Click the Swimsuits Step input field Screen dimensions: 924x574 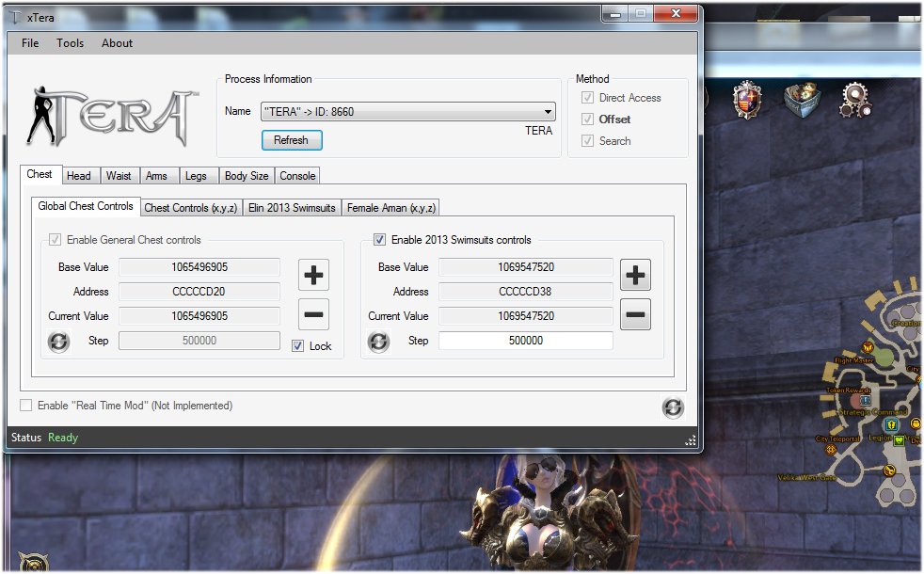click(525, 341)
